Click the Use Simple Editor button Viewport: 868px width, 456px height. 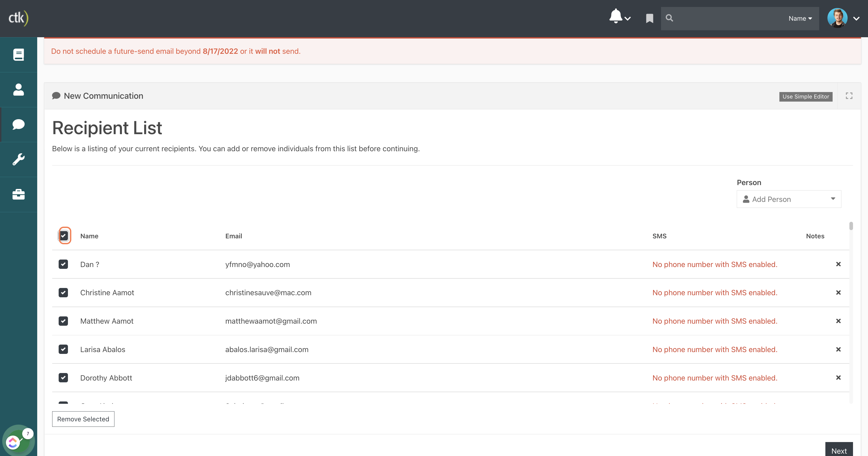[806, 96]
